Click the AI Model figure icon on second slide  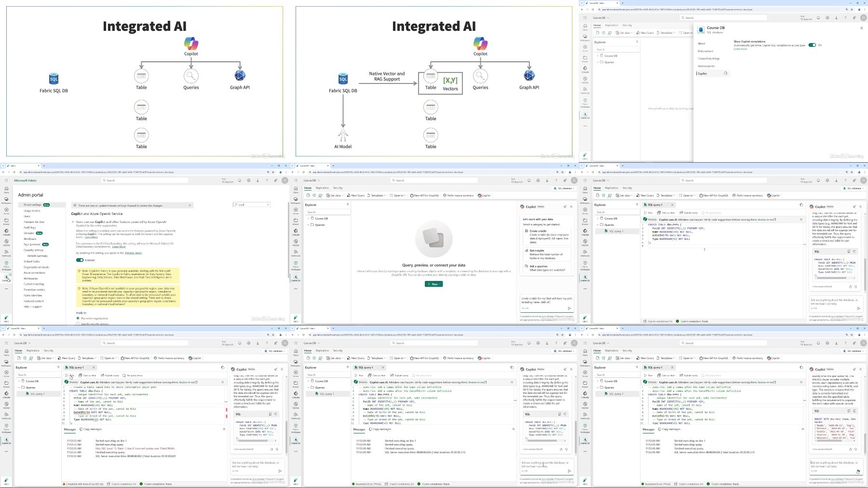coord(343,136)
